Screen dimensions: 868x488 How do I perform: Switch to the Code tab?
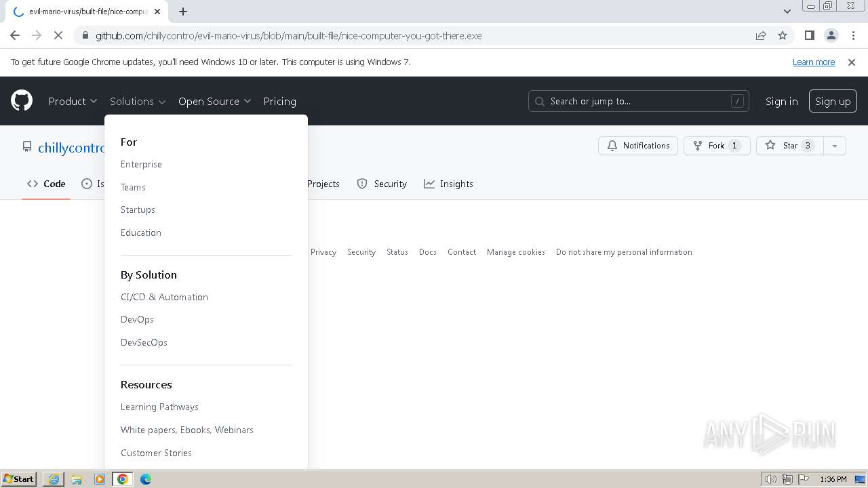coord(46,184)
